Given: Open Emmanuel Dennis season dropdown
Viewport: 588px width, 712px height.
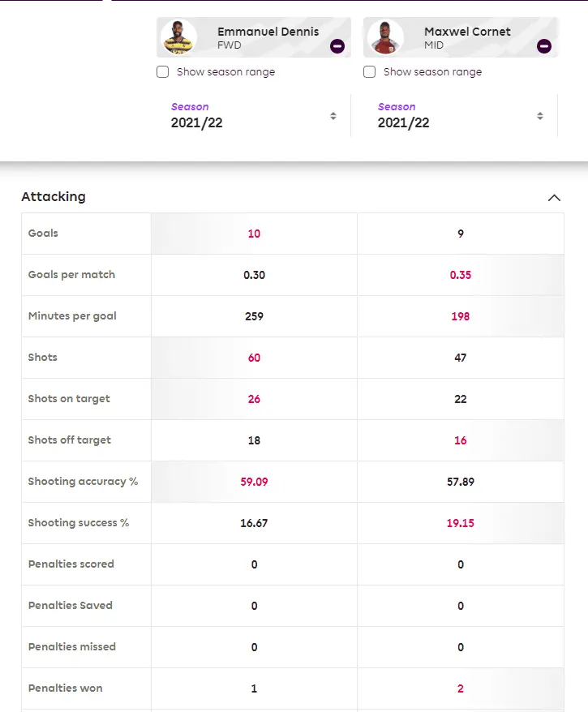Looking at the screenshot, I should [x=254, y=116].
